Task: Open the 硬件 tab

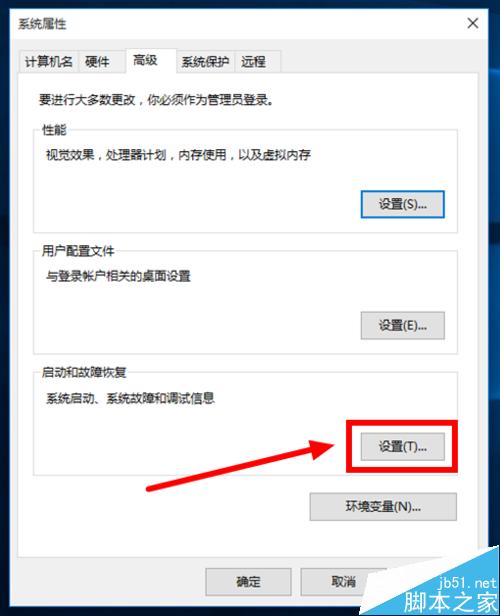Action: tap(97, 62)
